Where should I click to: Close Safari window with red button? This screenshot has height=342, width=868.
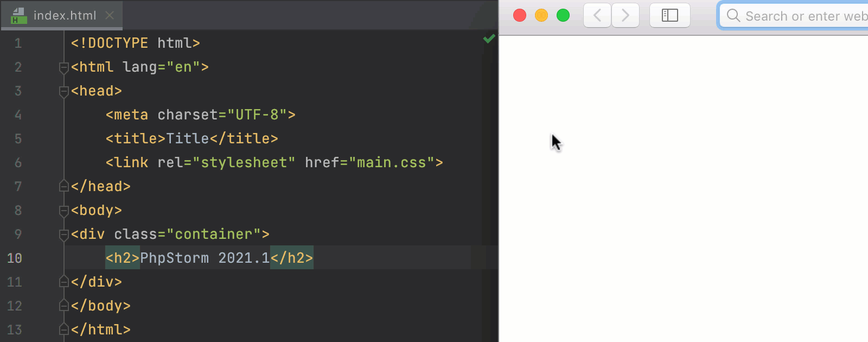520,15
